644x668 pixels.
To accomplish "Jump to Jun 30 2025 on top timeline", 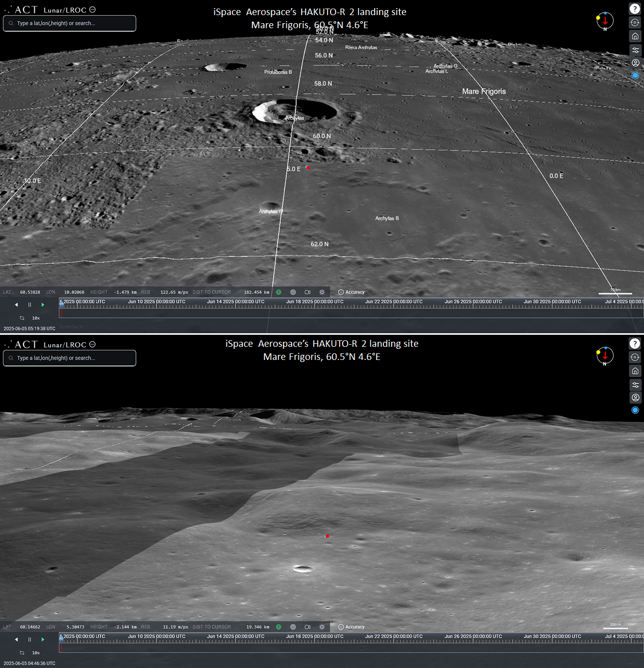I will [x=552, y=302].
